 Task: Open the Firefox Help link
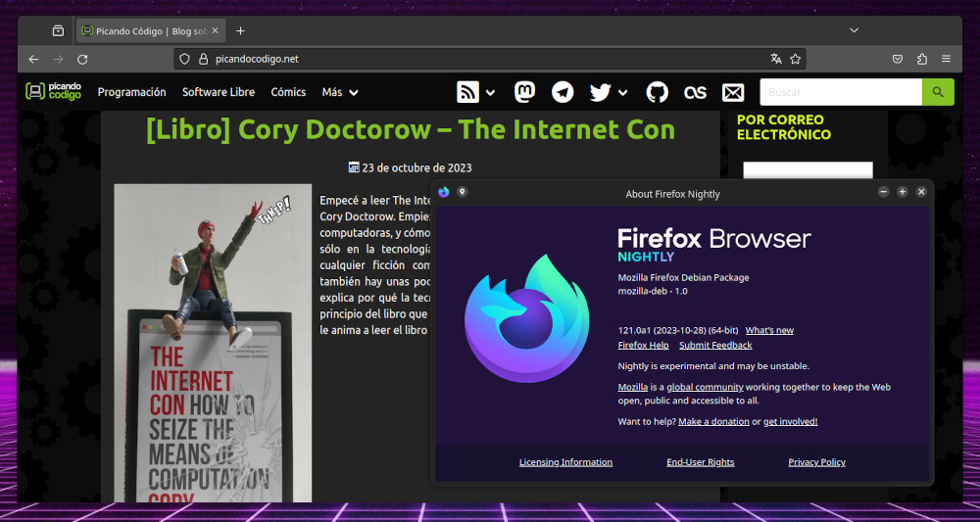(643, 346)
